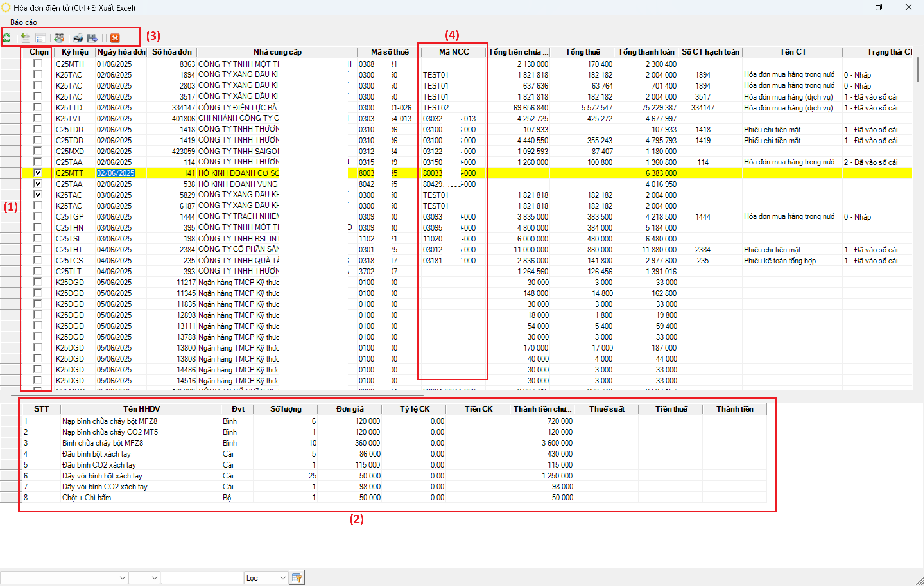The height and width of the screenshot is (586, 924).
Task: Tick the checkbox for invoice 8363 row
Action: click(x=38, y=64)
